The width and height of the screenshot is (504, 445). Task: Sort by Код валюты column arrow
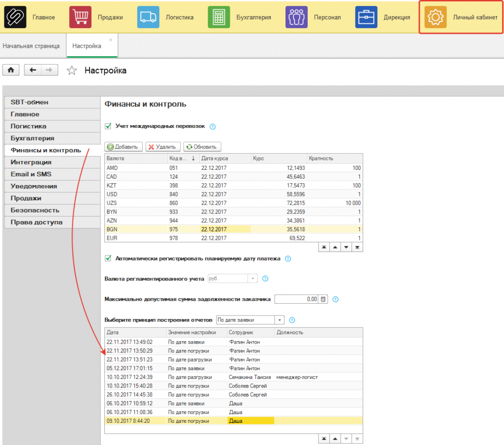click(193, 158)
